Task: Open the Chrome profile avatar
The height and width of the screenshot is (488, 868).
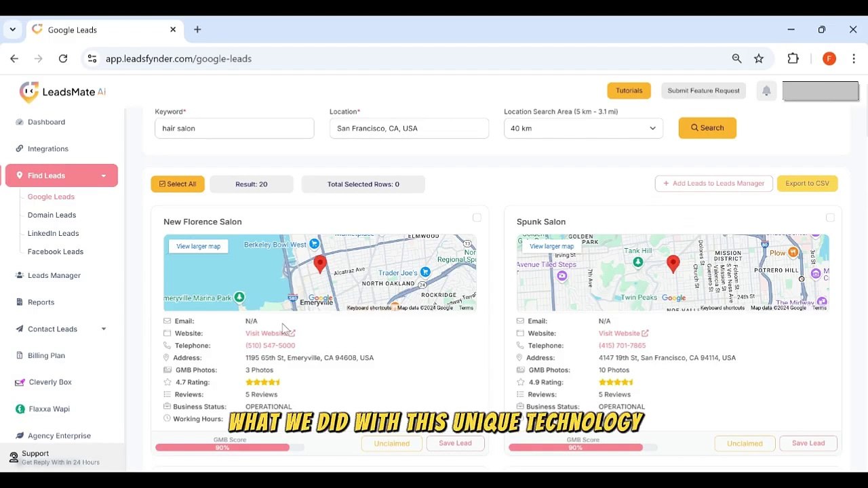Action: [x=829, y=59]
